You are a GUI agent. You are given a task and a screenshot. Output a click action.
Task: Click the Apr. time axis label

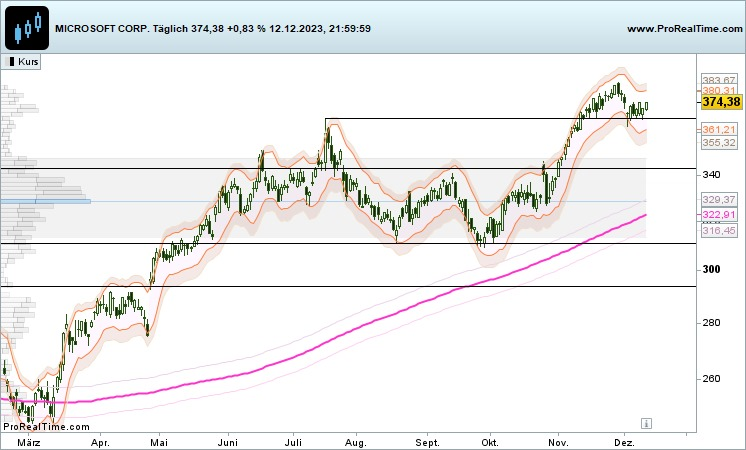point(100,443)
